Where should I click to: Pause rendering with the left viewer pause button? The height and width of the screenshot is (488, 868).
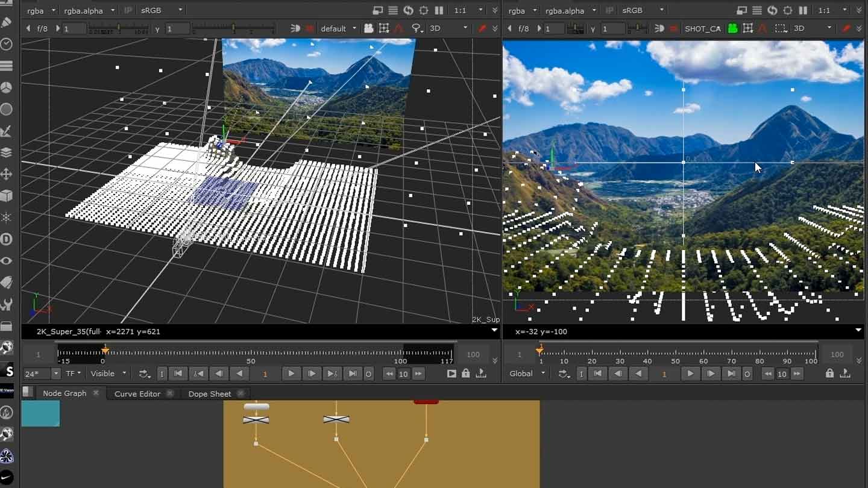pyautogui.click(x=439, y=10)
